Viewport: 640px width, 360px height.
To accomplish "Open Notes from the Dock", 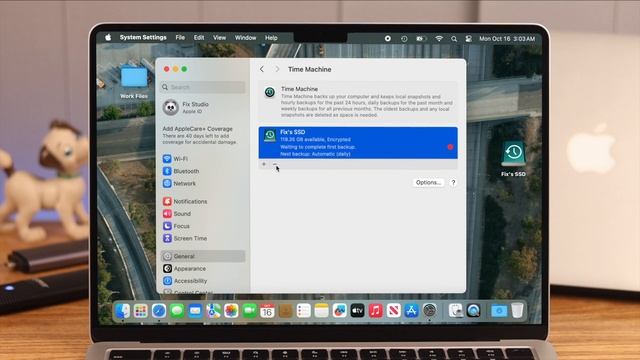I will pyautogui.click(x=321, y=311).
